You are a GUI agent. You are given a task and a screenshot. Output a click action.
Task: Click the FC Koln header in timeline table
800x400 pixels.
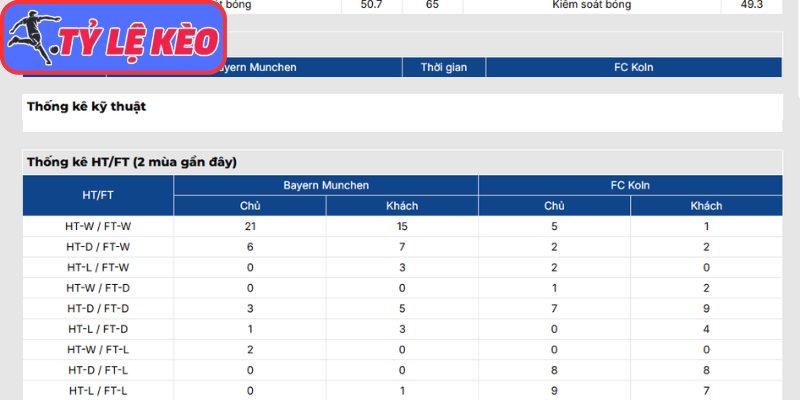coord(634,67)
